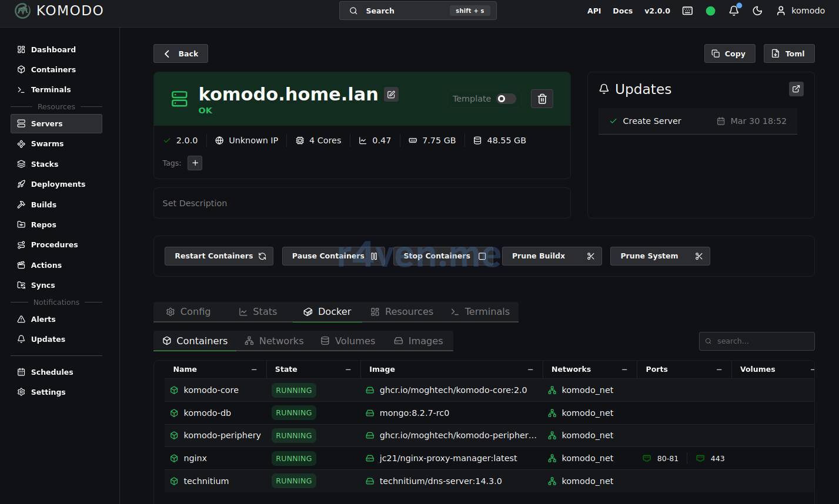Collapse the State column using its minus
This screenshot has height=504, width=839.
pos(348,369)
